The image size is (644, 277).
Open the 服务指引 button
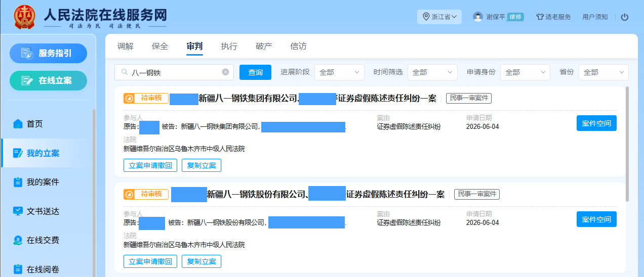pos(49,53)
